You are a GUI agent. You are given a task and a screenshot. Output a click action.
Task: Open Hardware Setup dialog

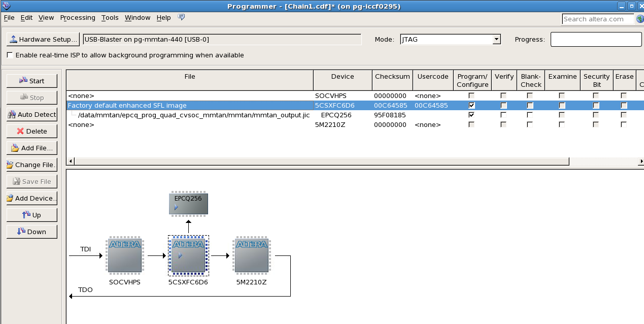[x=43, y=39]
